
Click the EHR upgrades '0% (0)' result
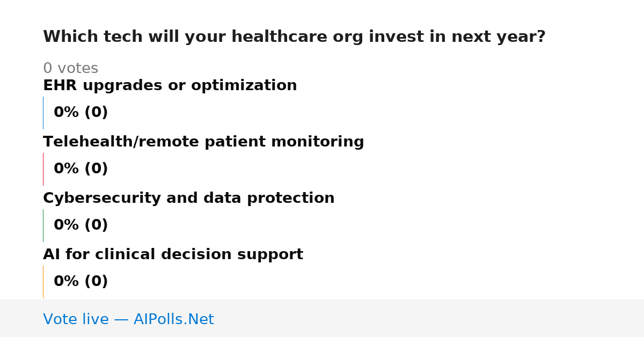pyautogui.click(x=80, y=113)
